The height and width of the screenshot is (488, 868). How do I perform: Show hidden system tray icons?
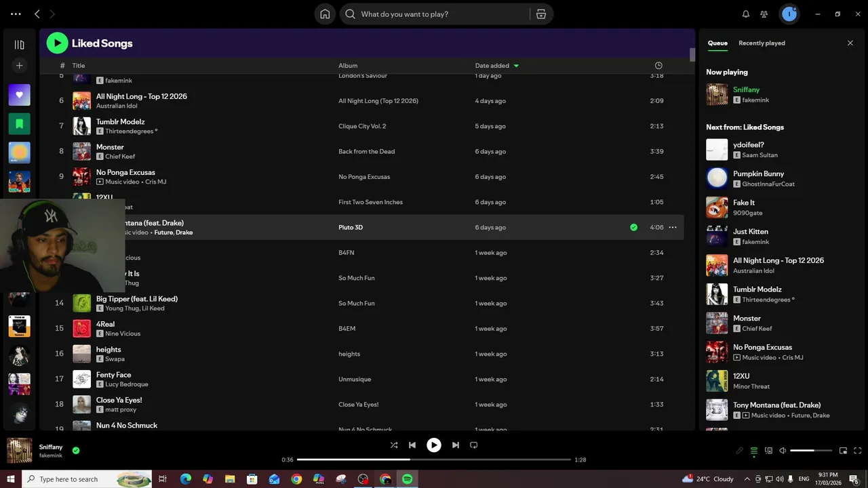[748, 479]
